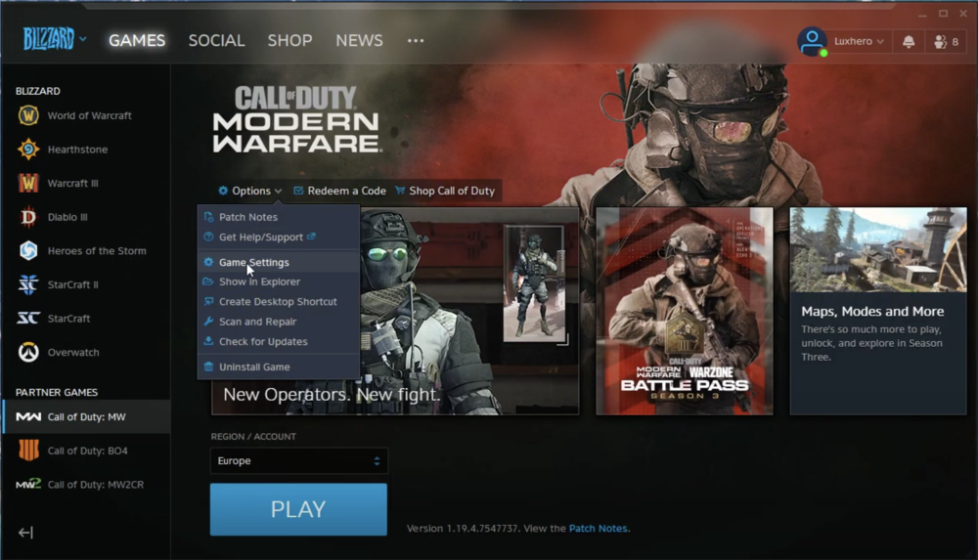Select the Warcraft III icon
This screenshot has height=560, width=978.
[x=28, y=183]
